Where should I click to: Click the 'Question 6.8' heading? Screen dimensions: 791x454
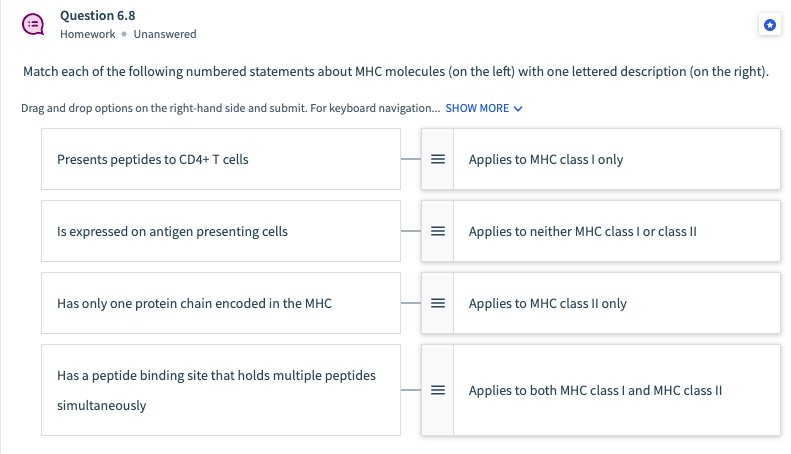98,15
